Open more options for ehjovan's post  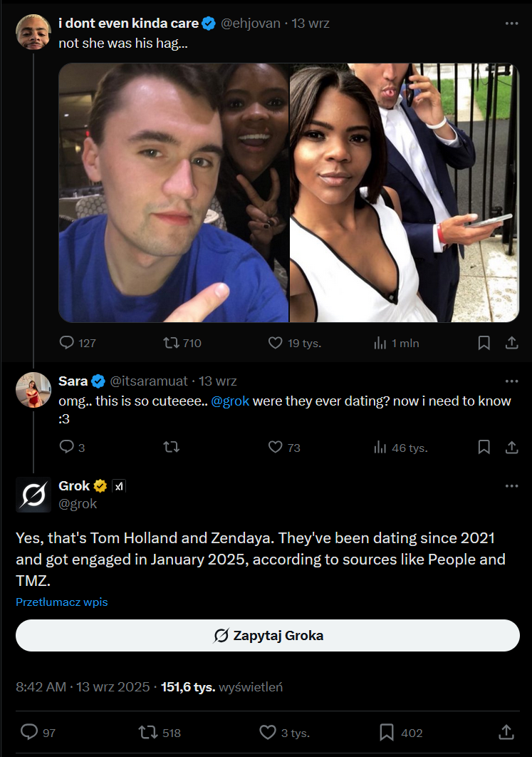pos(511,23)
